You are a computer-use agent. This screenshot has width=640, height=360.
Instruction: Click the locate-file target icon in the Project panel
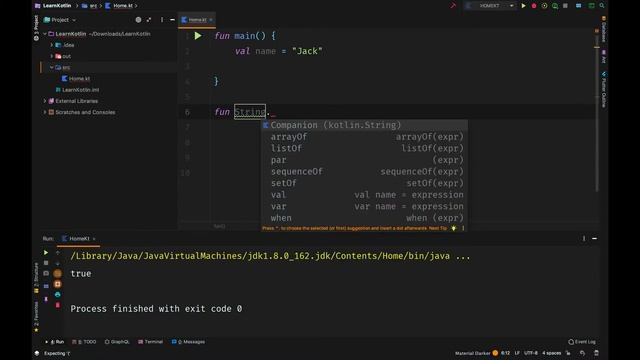click(138, 20)
